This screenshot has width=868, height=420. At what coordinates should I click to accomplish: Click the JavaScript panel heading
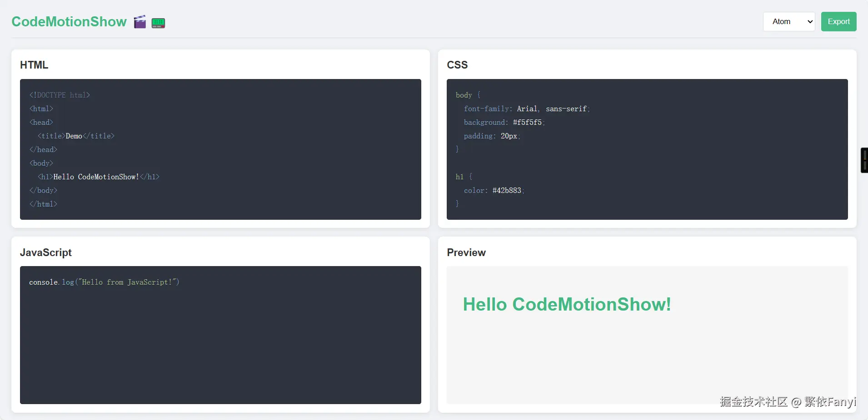point(46,252)
